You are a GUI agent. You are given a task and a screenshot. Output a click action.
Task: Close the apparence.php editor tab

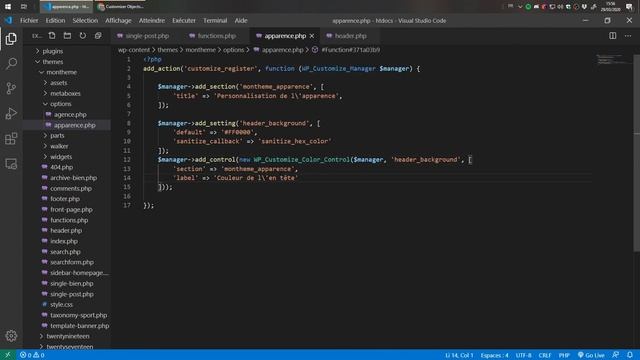312,36
